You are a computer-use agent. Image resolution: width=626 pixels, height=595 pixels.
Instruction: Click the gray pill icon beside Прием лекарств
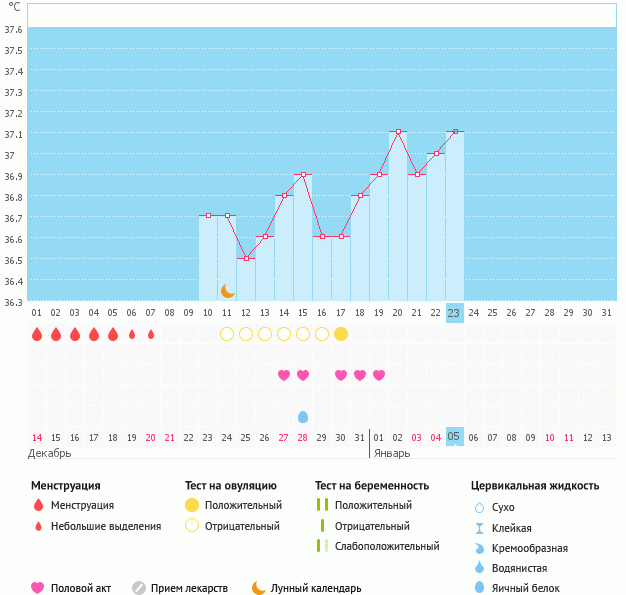139,588
